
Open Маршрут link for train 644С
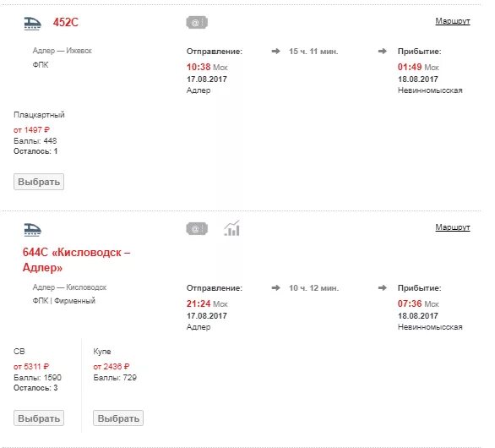pyautogui.click(x=453, y=227)
